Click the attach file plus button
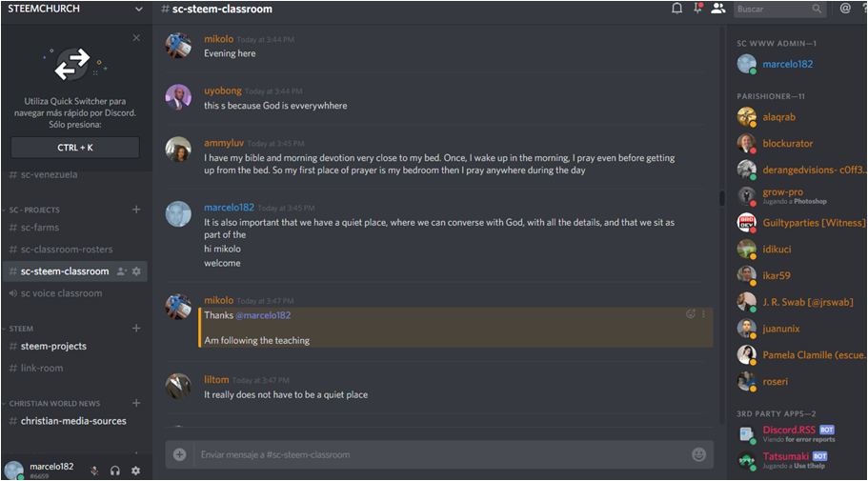The image size is (868, 481). click(x=179, y=454)
